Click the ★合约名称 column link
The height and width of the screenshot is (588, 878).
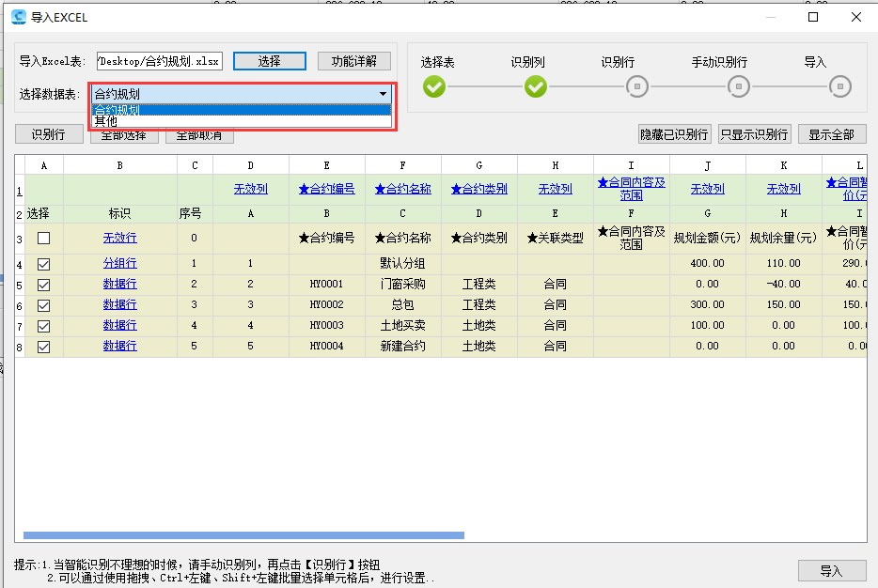tap(403, 189)
